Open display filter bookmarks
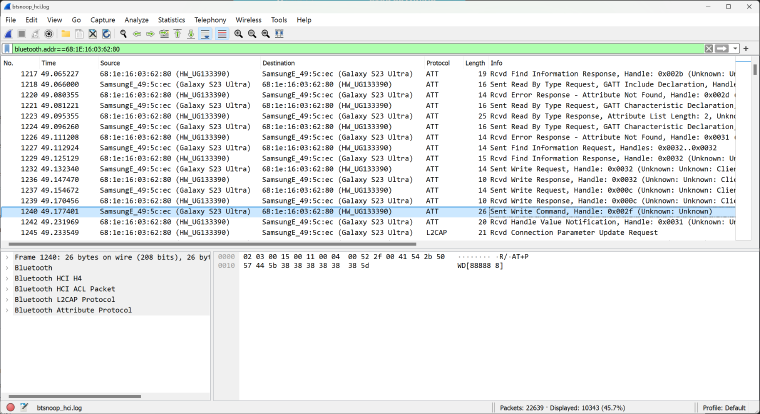 7,49
